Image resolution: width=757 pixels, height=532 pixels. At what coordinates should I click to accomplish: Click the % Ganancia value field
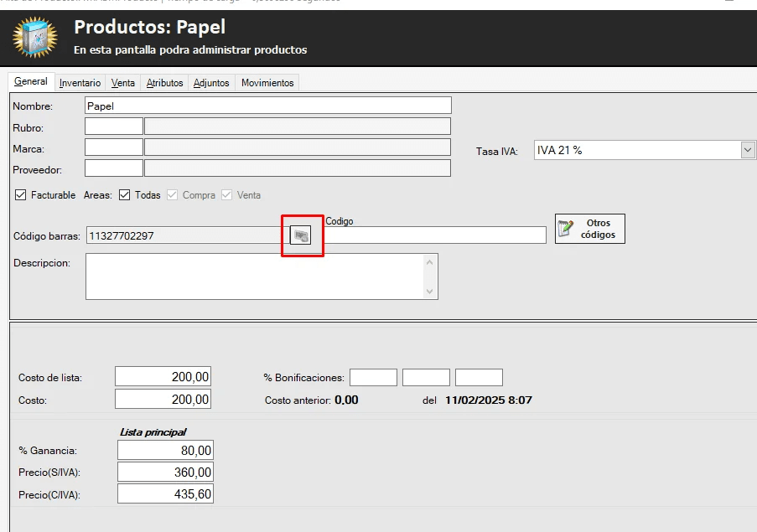165,450
